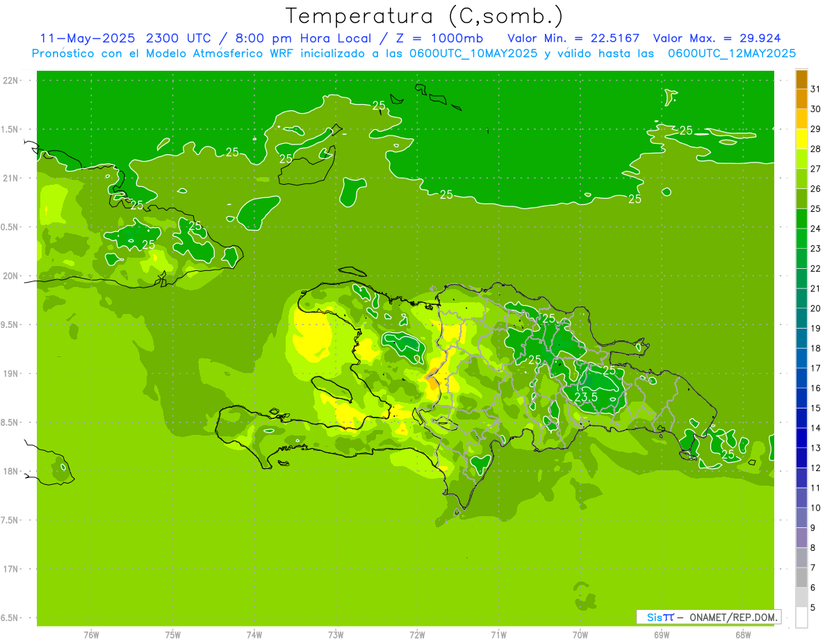Click the "23.5" contour label on the map

pyautogui.click(x=586, y=397)
